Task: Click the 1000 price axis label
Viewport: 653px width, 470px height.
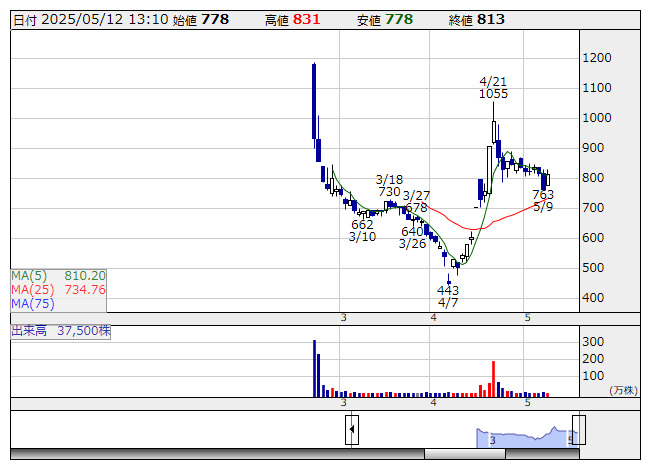Action: pyautogui.click(x=597, y=118)
